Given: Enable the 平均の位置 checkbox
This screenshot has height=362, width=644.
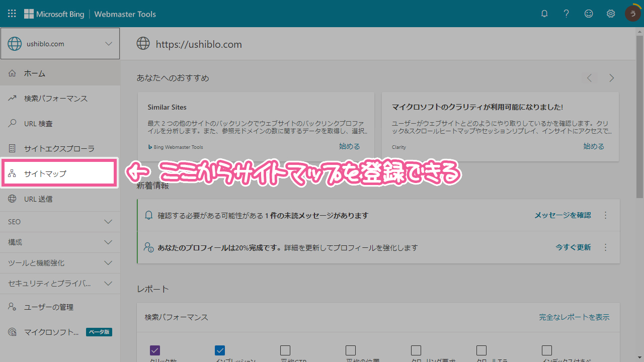Looking at the screenshot, I should (x=351, y=350).
